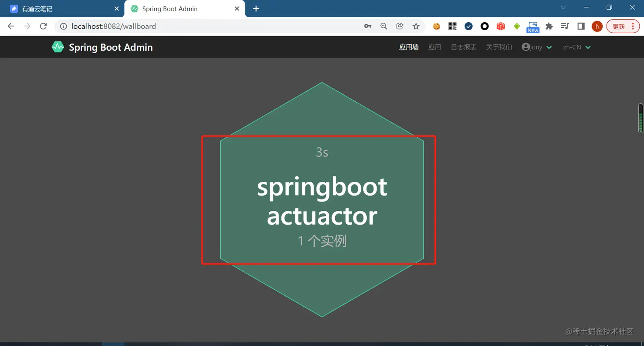
Task: Click the 3s uptime text in the hexagon
Action: pyautogui.click(x=322, y=152)
